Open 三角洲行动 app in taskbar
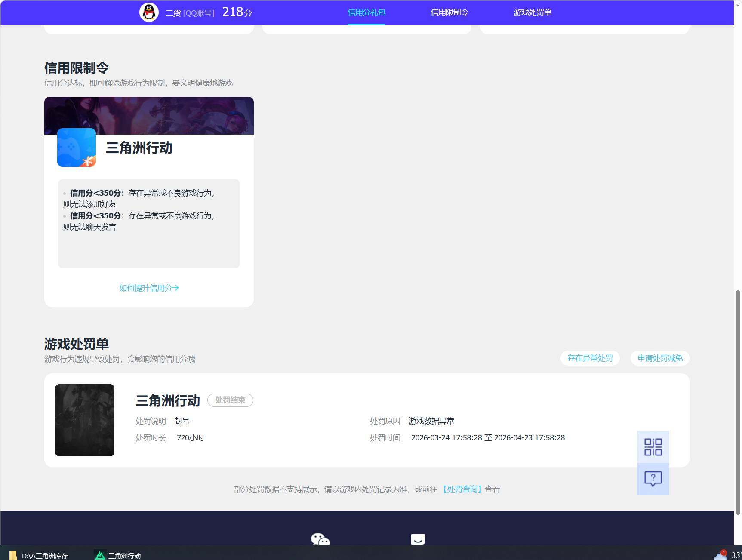The image size is (742, 560). (118, 555)
